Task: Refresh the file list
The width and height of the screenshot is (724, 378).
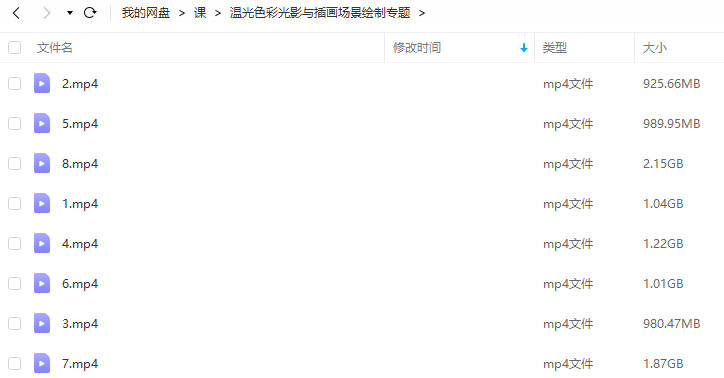Action: [90, 12]
